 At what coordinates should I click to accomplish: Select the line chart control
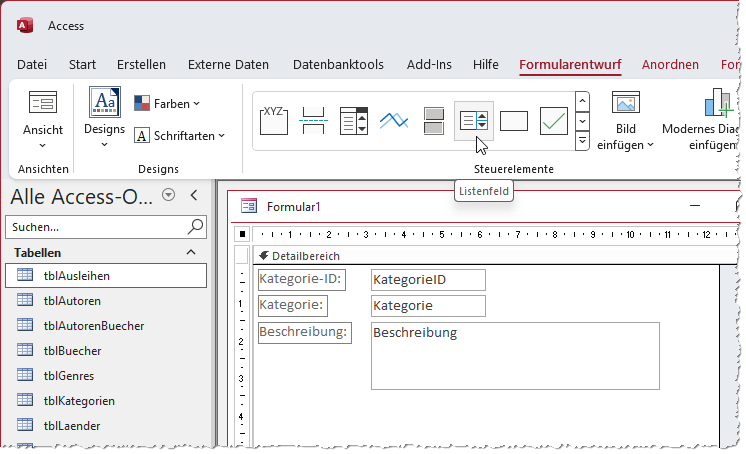(393, 121)
